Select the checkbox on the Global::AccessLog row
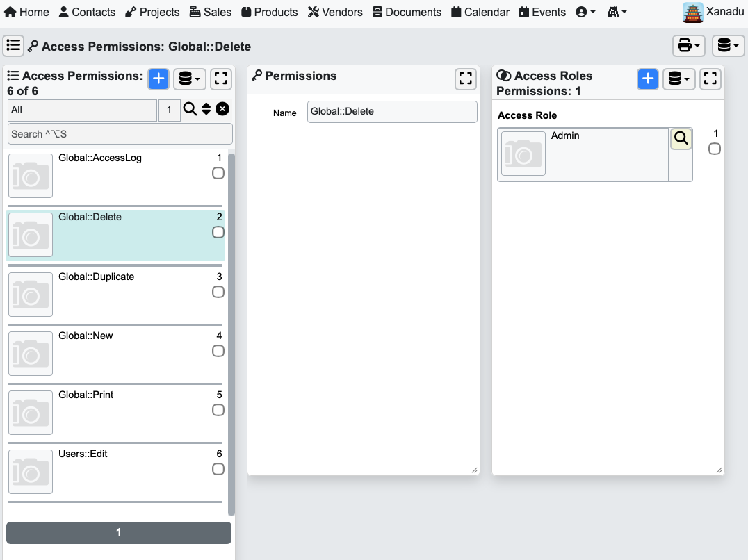The width and height of the screenshot is (748, 560). (218, 173)
